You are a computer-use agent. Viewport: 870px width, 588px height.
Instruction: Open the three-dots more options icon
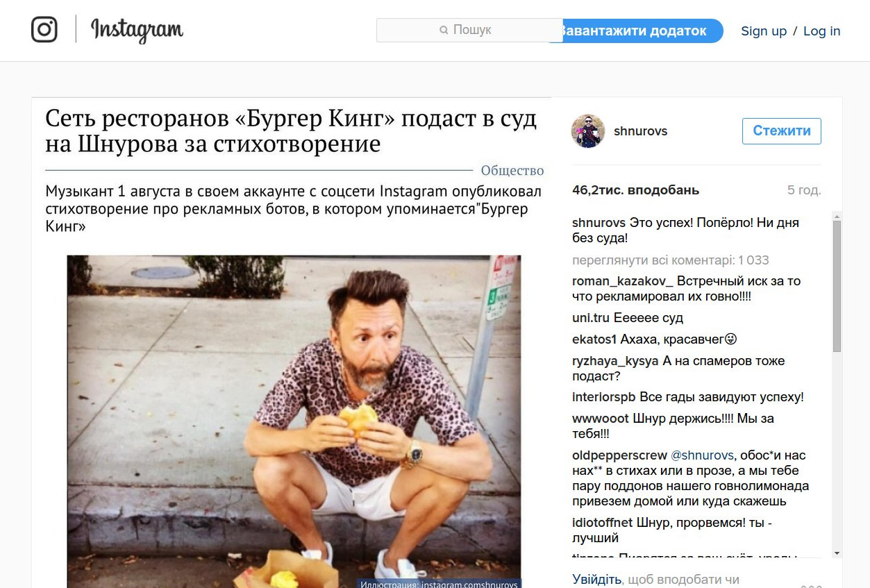click(x=811, y=585)
